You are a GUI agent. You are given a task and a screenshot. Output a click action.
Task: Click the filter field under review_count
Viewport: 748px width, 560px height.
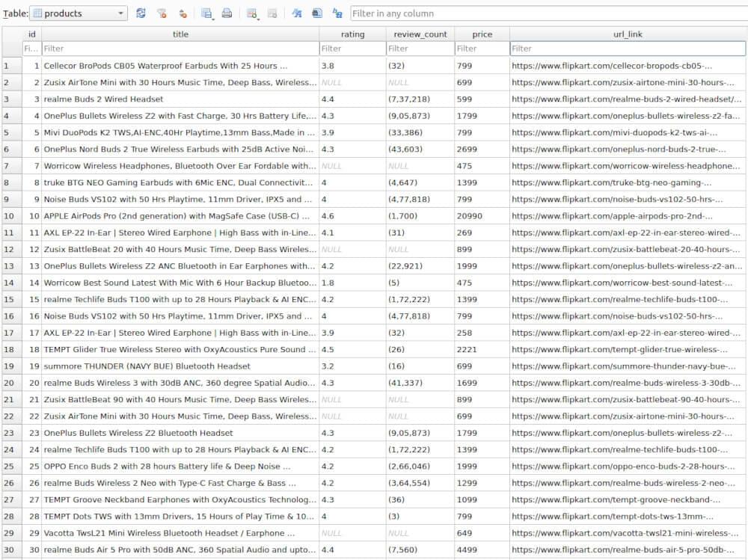(420, 49)
